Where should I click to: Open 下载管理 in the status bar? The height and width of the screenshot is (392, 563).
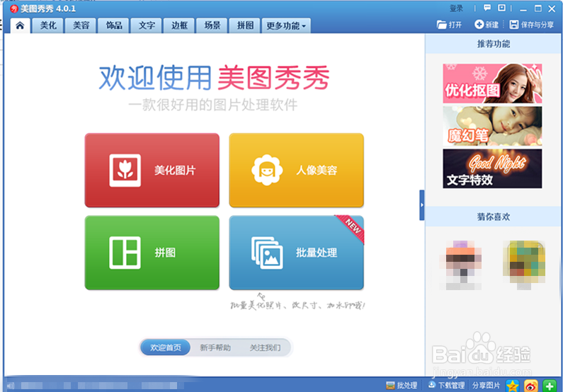tap(446, 386)
